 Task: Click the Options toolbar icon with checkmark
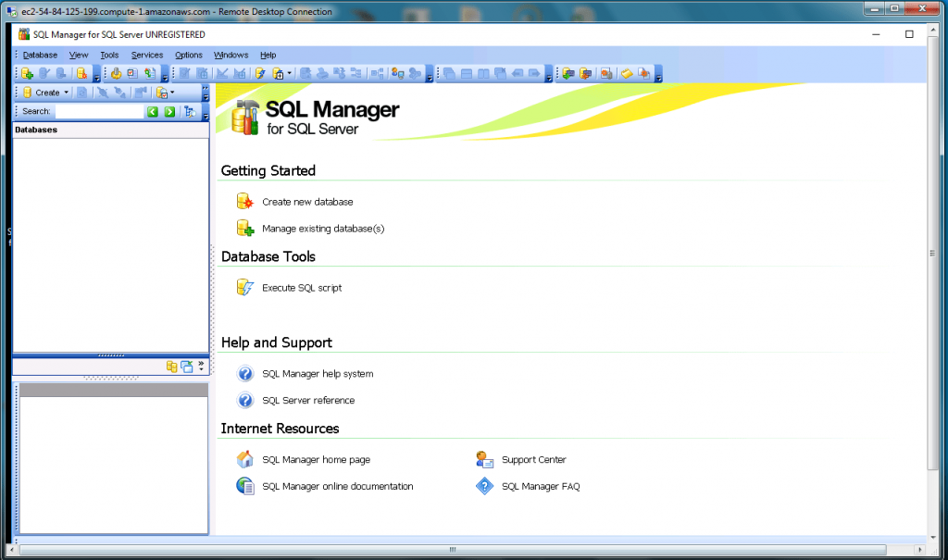[133, 73]
